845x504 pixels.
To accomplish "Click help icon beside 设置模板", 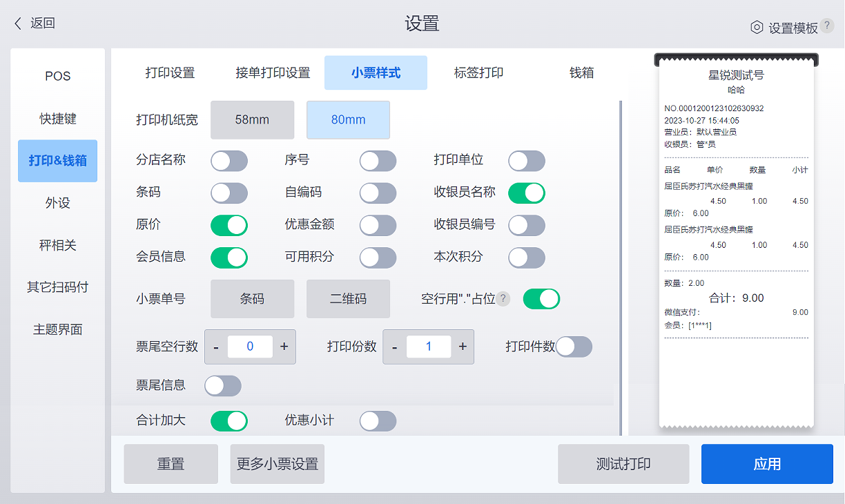I will [826, 26].
